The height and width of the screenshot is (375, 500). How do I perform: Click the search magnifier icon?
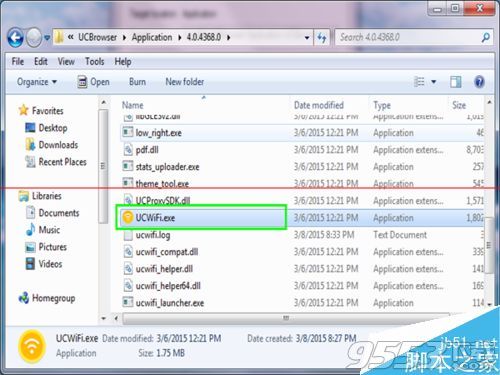[486, 37]
